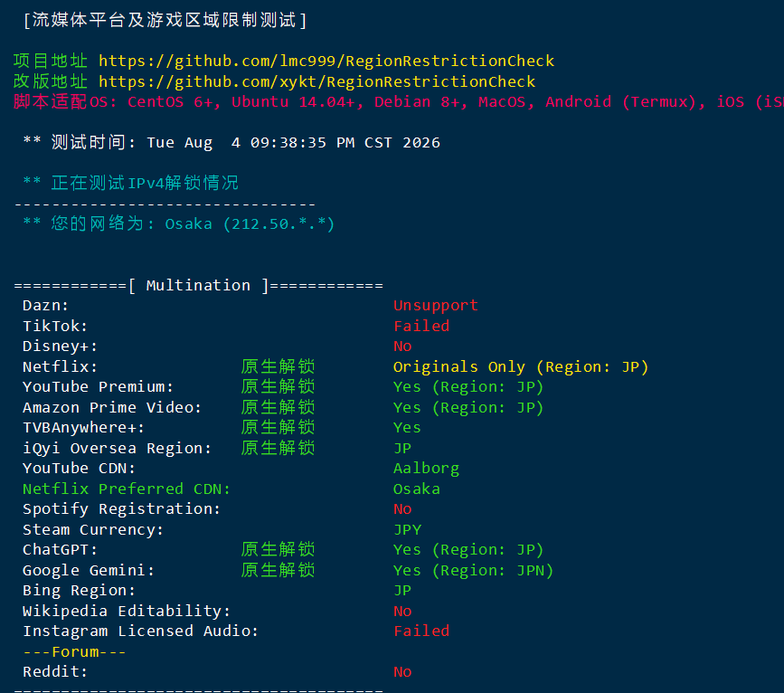Select the Forum section heading
The image size is (784, 693).
click(x=74, y=651)
